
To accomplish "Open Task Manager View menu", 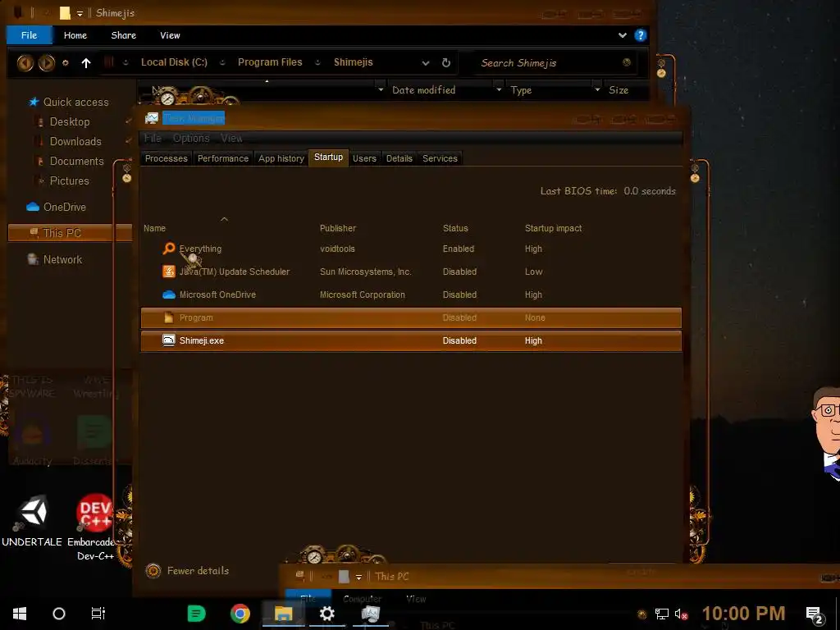I will 231,138.
